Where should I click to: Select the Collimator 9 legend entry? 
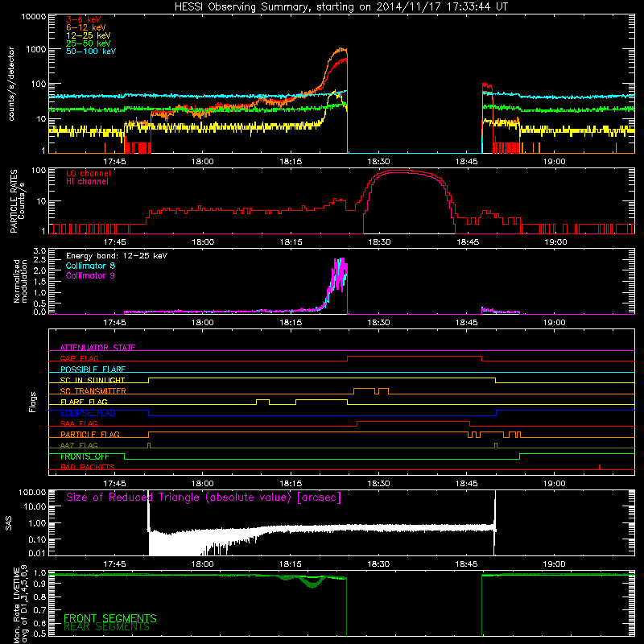(90, 275)
